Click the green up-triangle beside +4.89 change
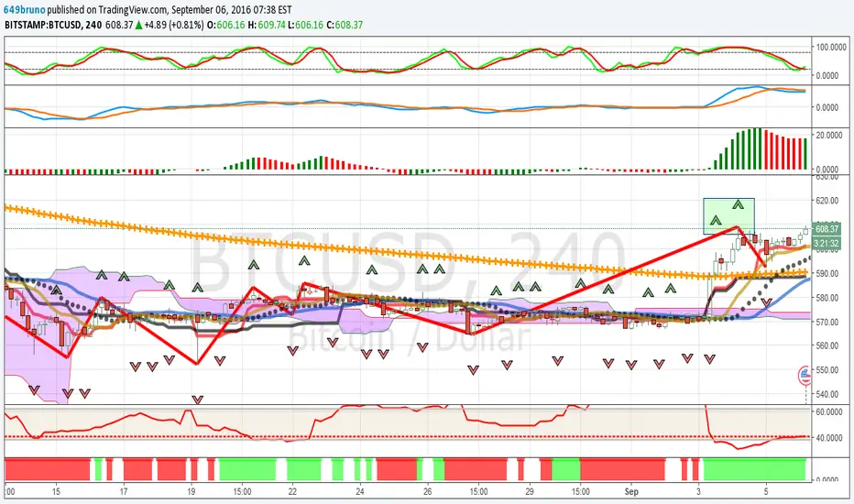The image size is (854, 504). tap(139, 25)
